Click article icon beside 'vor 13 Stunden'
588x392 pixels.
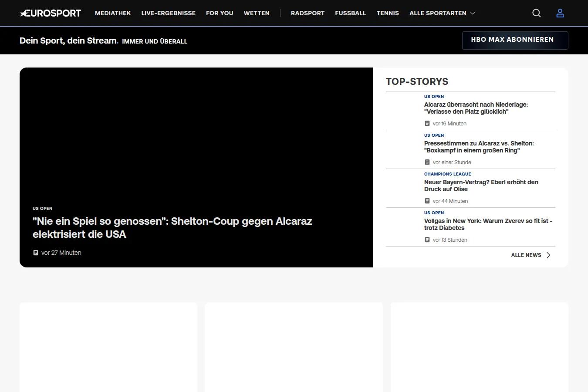tap(427, 240)
